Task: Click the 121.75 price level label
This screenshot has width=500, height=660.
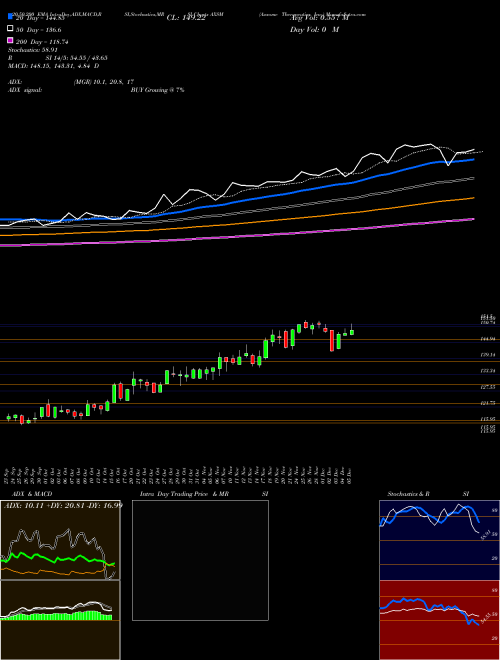Action: (488, 403)
